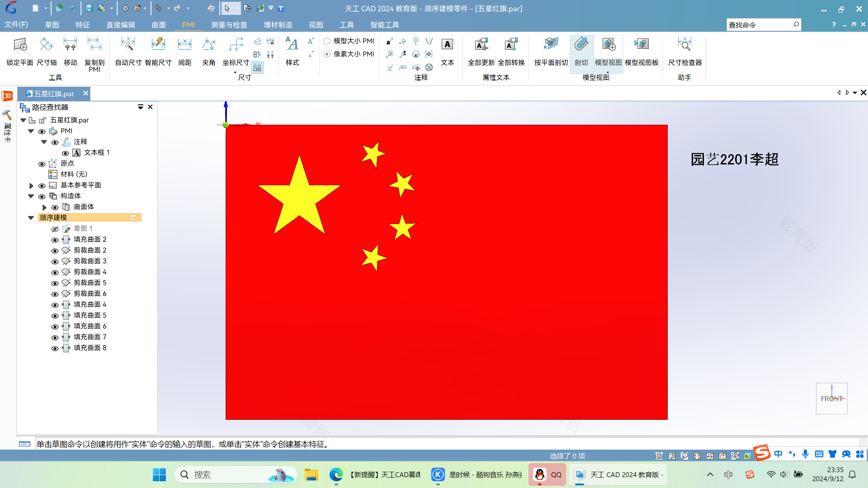This screenshot has height=488, width=868.
Task: Open dropdown under 坐标尺寸
Action: 235,72
